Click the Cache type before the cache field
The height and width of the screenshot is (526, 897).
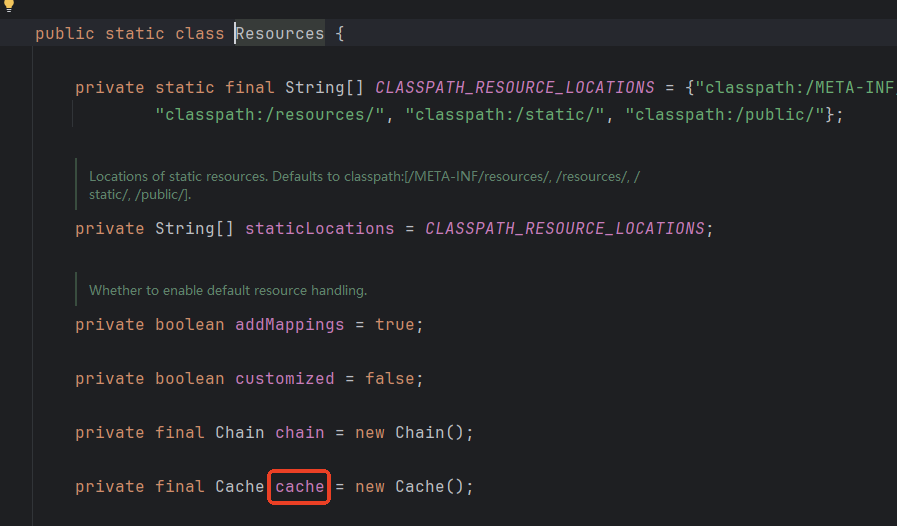pos(240,487)
